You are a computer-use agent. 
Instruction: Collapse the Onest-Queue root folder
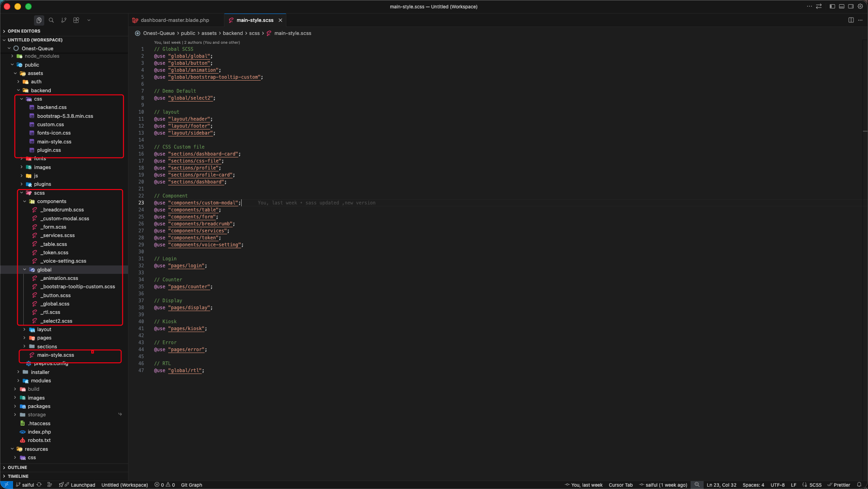(64, 48)
